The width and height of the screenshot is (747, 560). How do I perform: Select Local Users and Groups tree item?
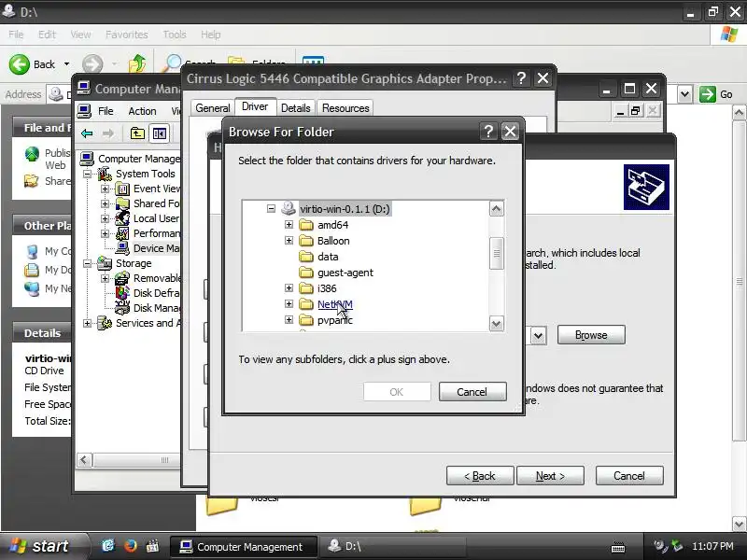(x=156, y=218)
